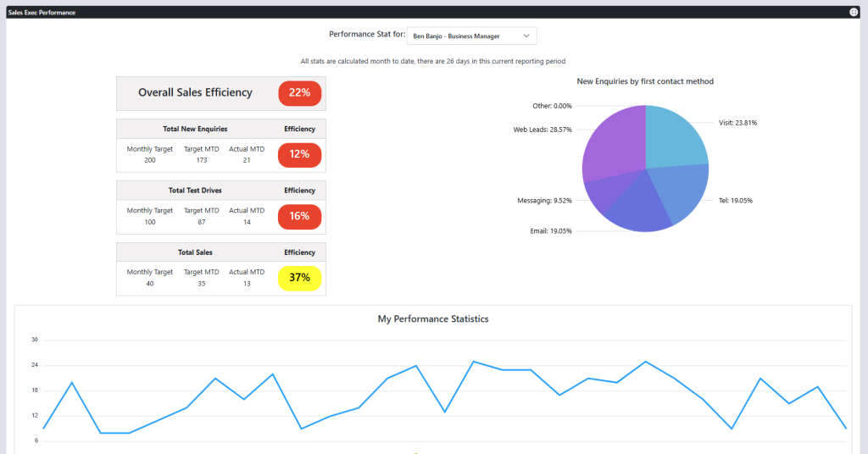Image resolution: width=868 pixels, height=454 pixels.
Task: Open the Performance Stat for dropdown
Action: click(471, 36)
